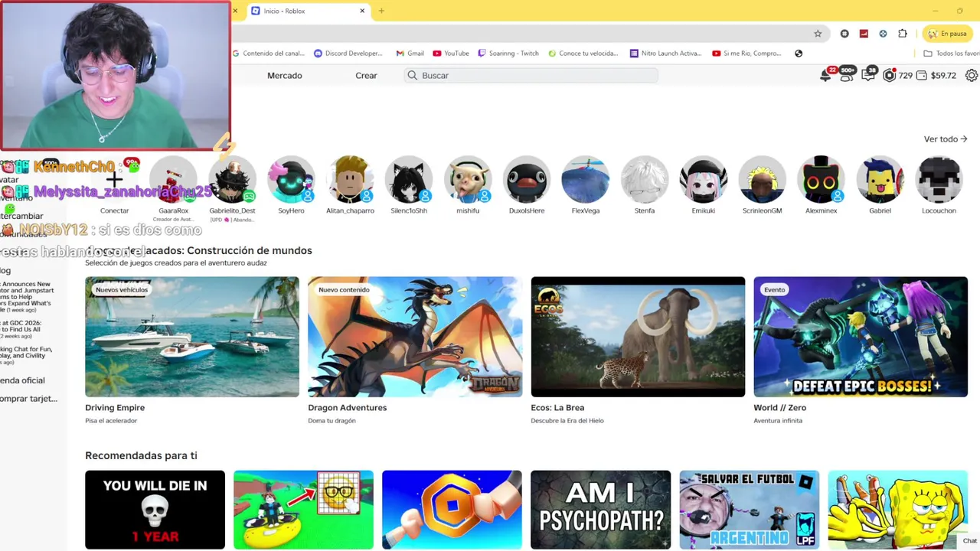Open Am I Psychopath? game thumbnail
This screenshot has width=980, height=551.
pyautogui.click(x=600, y=510)
